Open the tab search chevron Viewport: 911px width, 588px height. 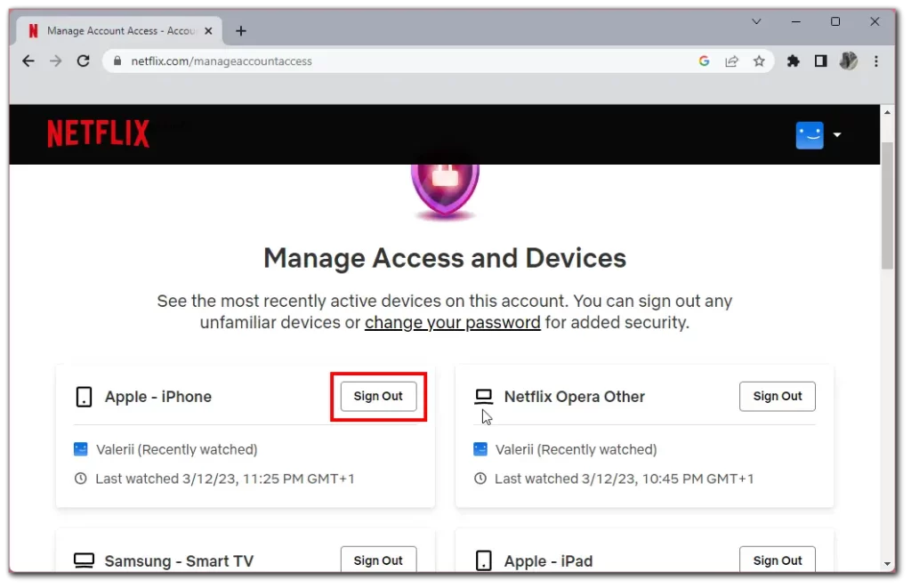click(756, 22)
